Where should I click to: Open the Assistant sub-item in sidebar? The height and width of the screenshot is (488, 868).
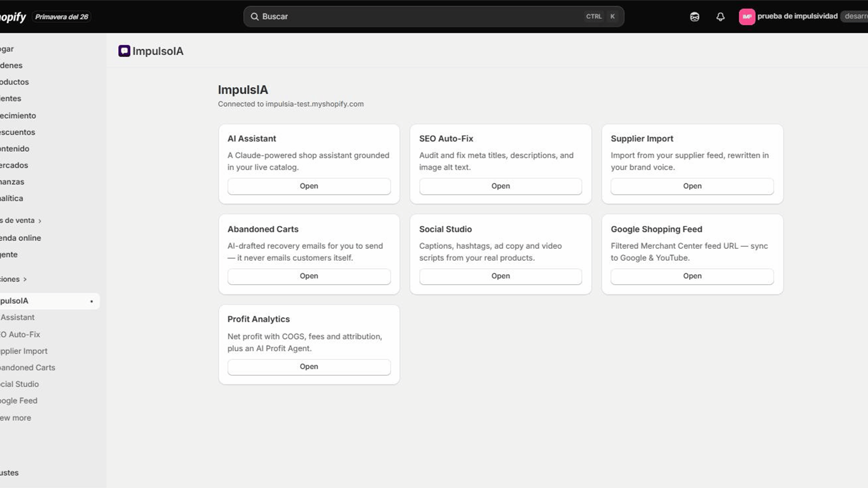[x=17, y=317]
